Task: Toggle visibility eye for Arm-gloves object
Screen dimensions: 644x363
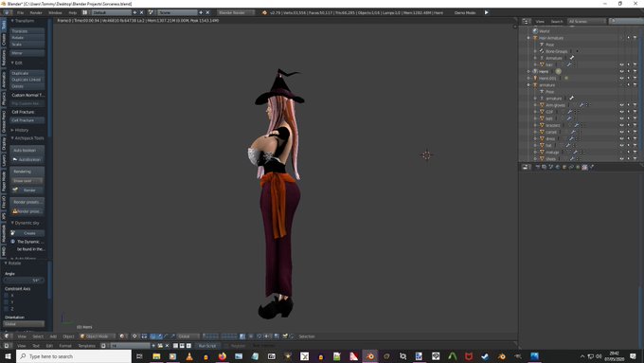Action: pos(622,105)
